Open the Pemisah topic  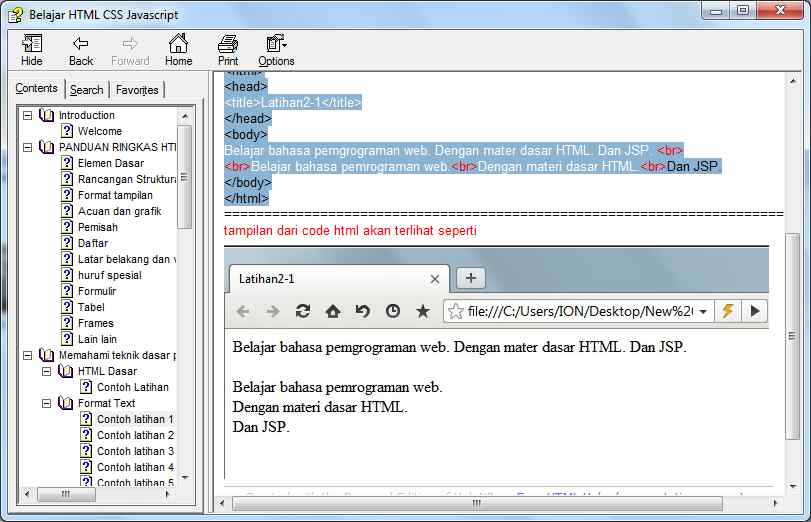click(98, 228)
